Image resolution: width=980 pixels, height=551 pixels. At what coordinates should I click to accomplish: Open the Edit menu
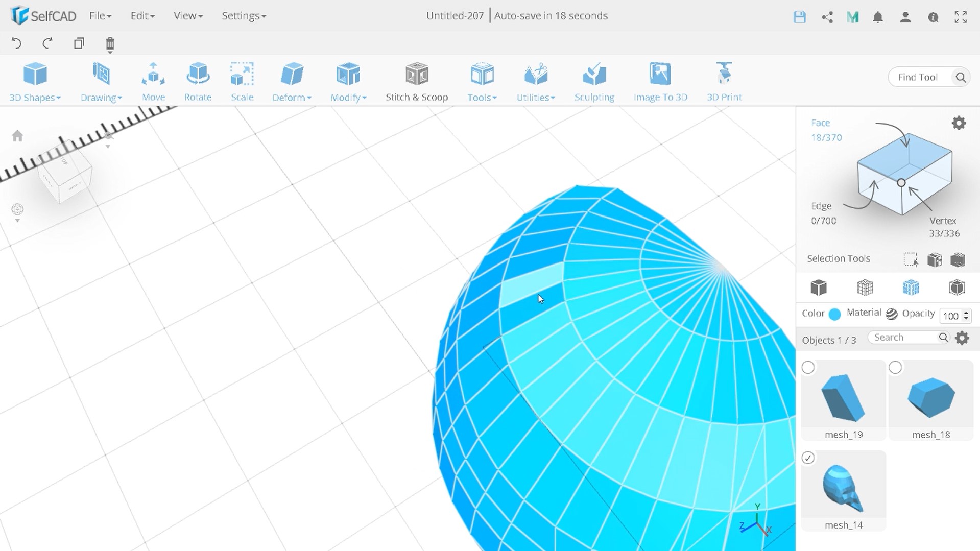tap(142, 16)
